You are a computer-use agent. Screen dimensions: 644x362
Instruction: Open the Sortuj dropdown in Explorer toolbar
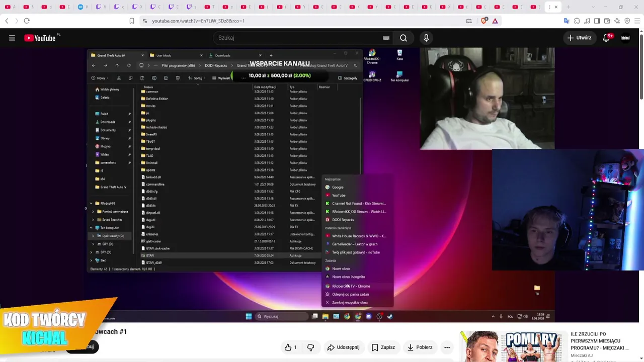[196, 78]
